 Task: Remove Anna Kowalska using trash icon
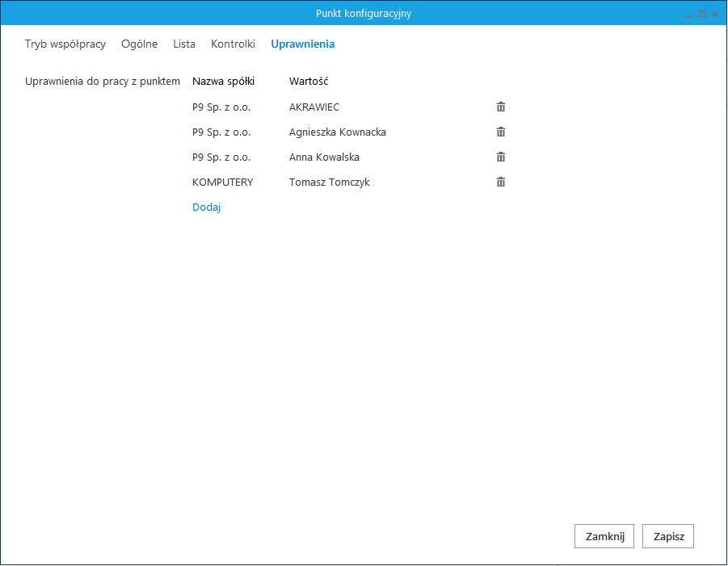[x=500, y=157]
